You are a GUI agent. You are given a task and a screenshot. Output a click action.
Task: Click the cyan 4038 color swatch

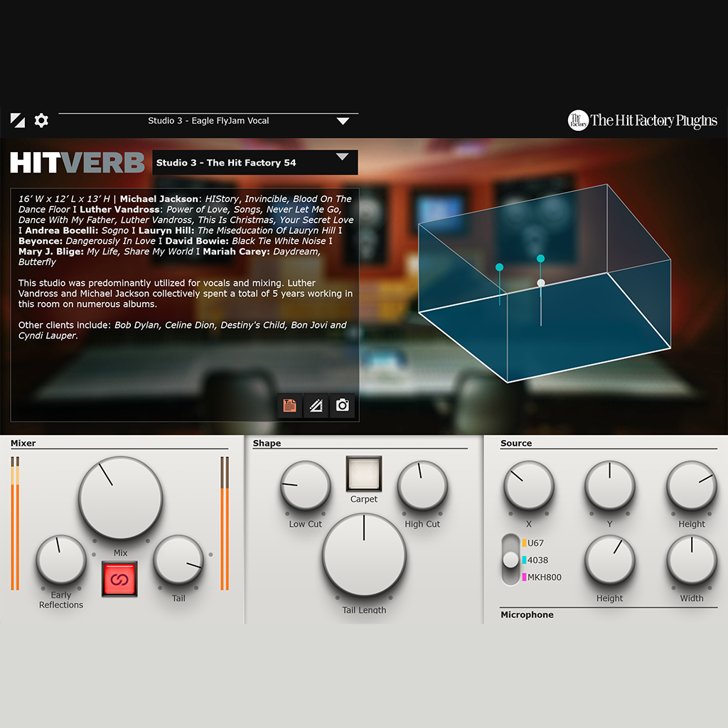click(524, 560)
